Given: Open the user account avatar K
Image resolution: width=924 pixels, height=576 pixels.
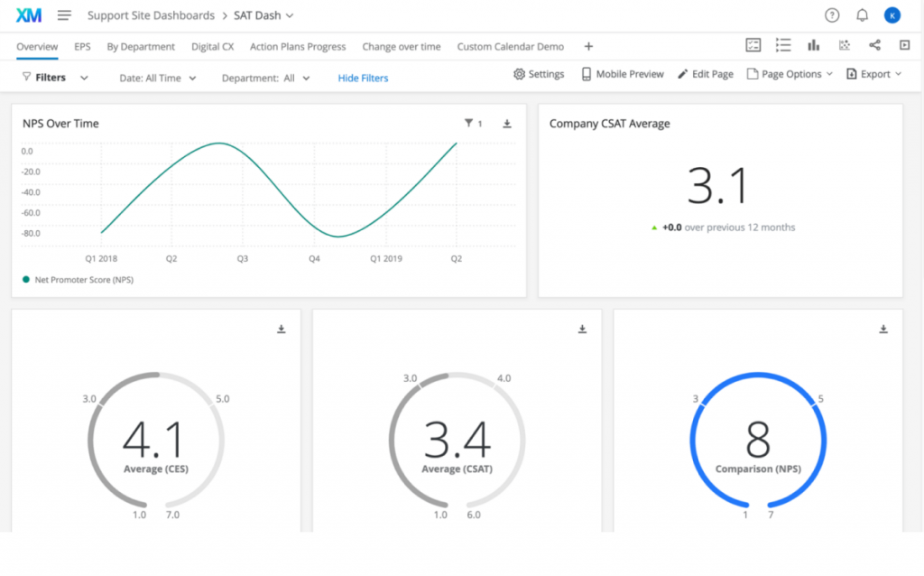Looking at the screenshot, I should pos(892,15).
